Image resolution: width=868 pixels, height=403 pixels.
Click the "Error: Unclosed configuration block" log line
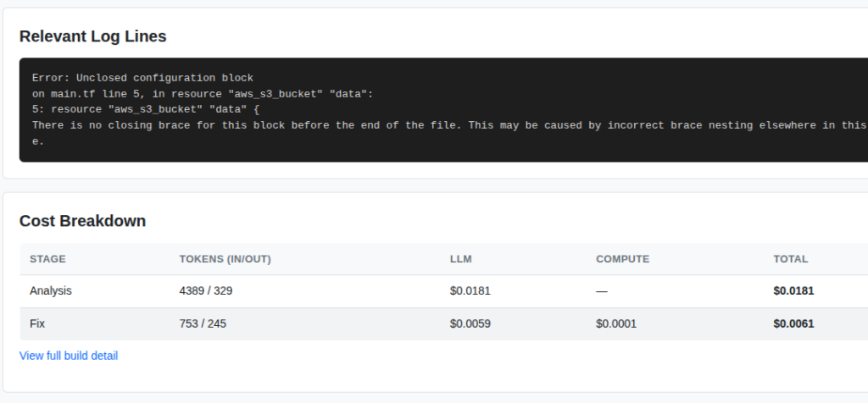point(142,78)
